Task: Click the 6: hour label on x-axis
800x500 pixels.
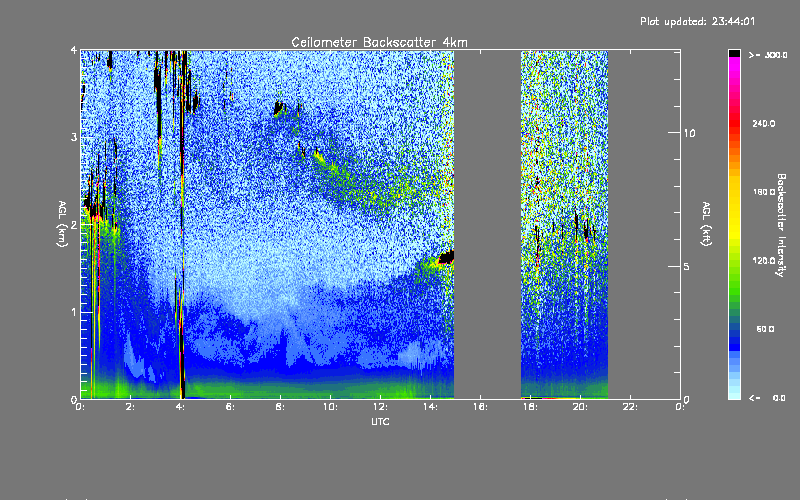Action: (x=230, y=407)
